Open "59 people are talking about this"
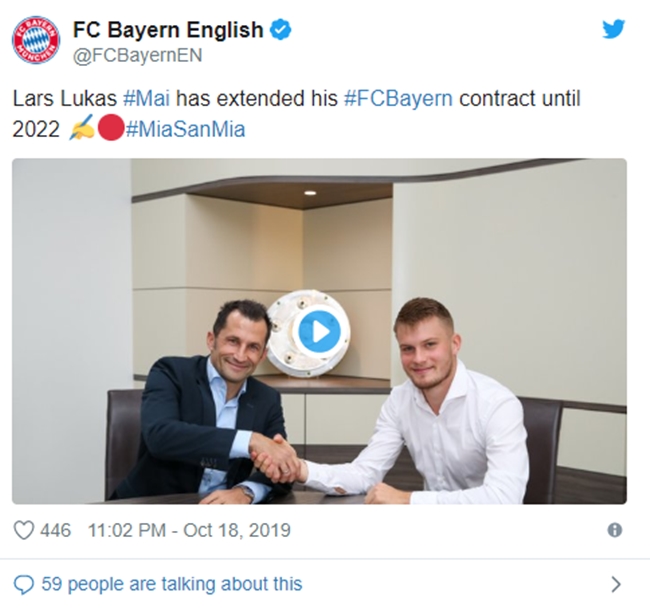 tap(171, 584)
